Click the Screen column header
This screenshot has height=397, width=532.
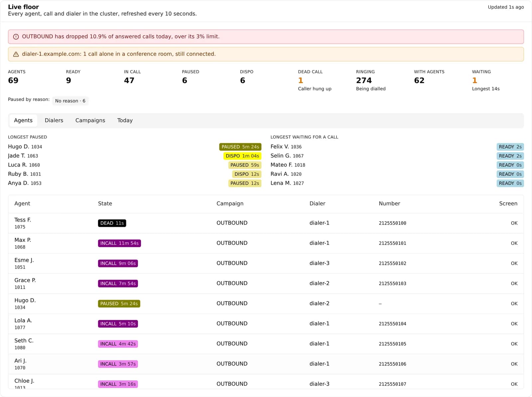pos(508,204)
